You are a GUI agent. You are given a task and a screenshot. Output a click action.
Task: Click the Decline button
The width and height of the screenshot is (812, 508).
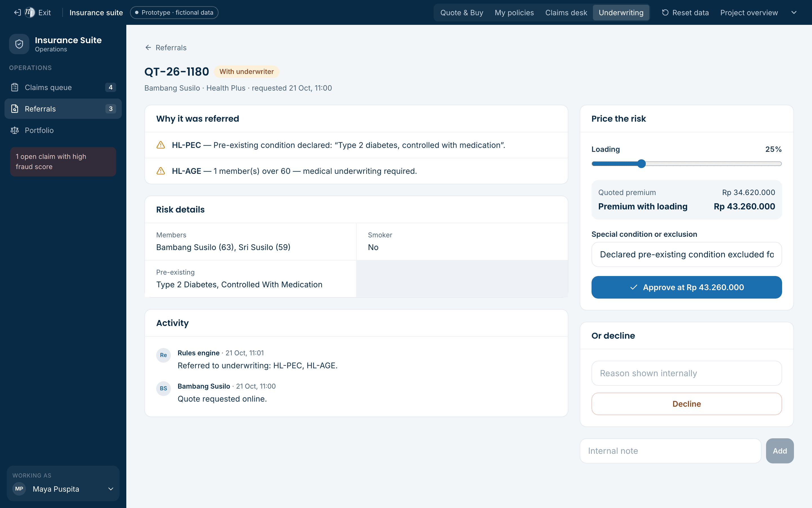point(687,404)
